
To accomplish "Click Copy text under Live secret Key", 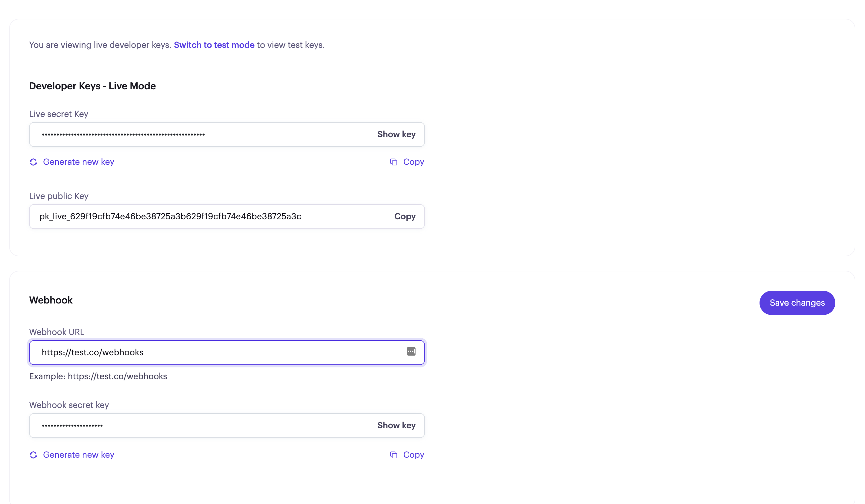I will tap(413, 162).
